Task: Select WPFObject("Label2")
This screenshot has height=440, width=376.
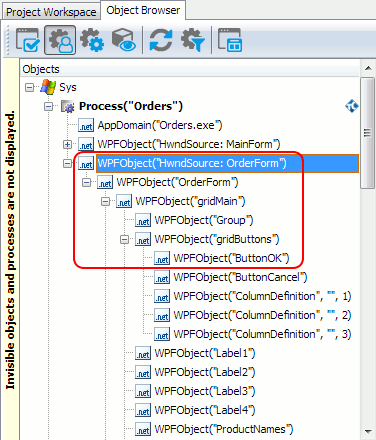Action: (x=205, y=372)
